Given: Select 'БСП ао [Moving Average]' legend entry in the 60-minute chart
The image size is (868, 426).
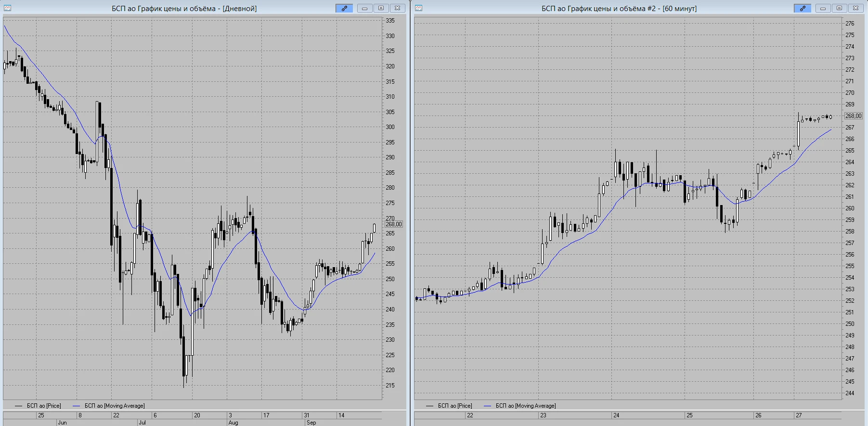Looking at the screenshot, I should (520, 406).
